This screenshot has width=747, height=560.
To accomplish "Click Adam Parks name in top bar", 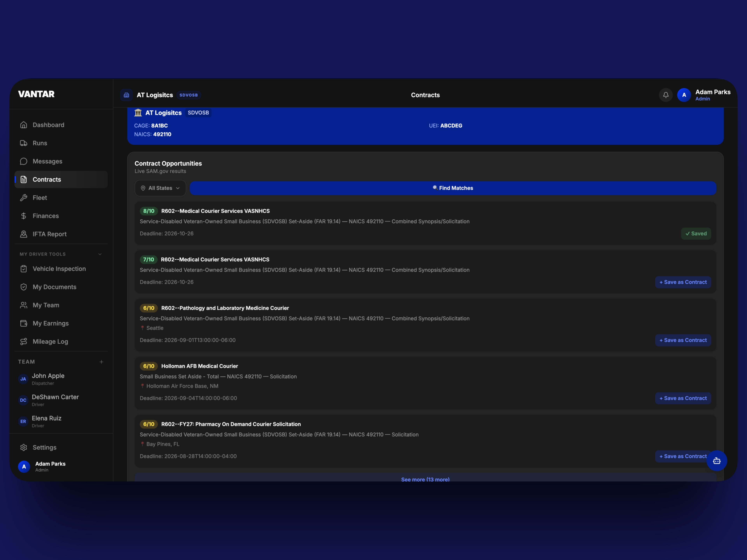I will pos(713,92).
